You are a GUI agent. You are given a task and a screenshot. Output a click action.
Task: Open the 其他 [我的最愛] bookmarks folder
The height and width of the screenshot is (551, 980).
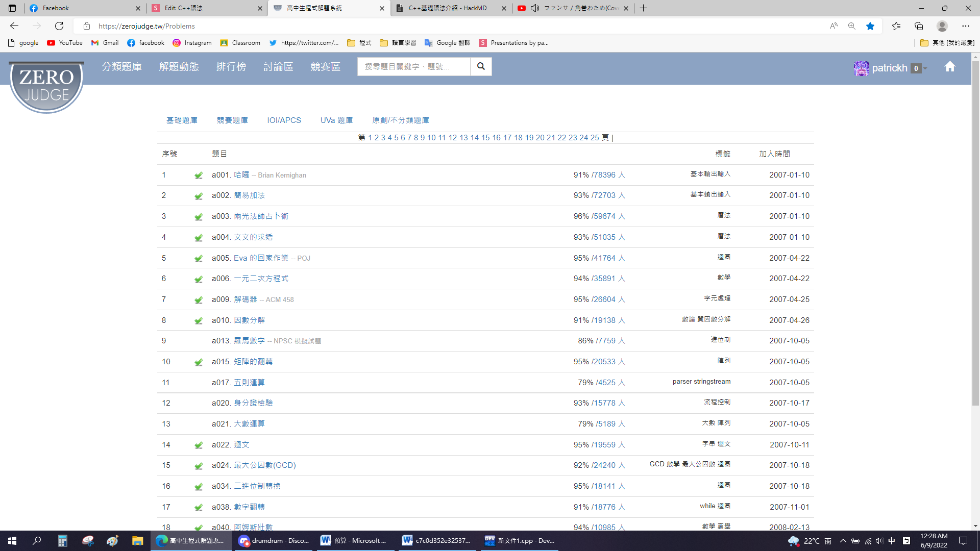point(947,43)
